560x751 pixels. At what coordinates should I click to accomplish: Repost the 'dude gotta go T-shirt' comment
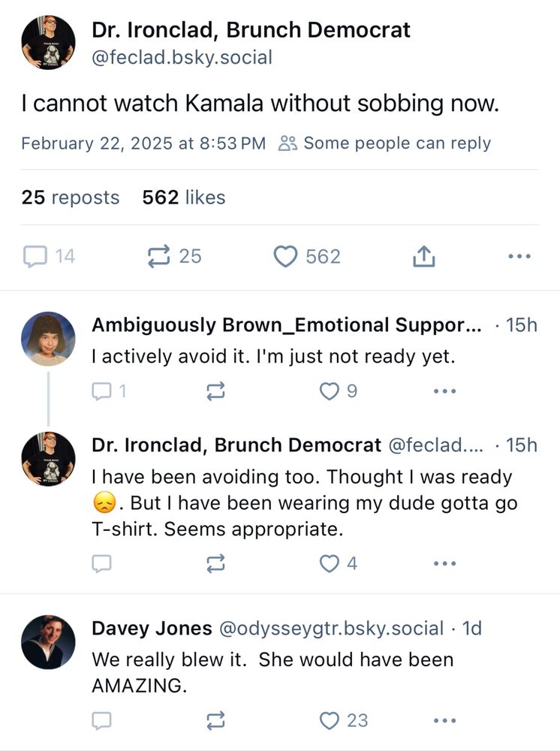[215, 563]
